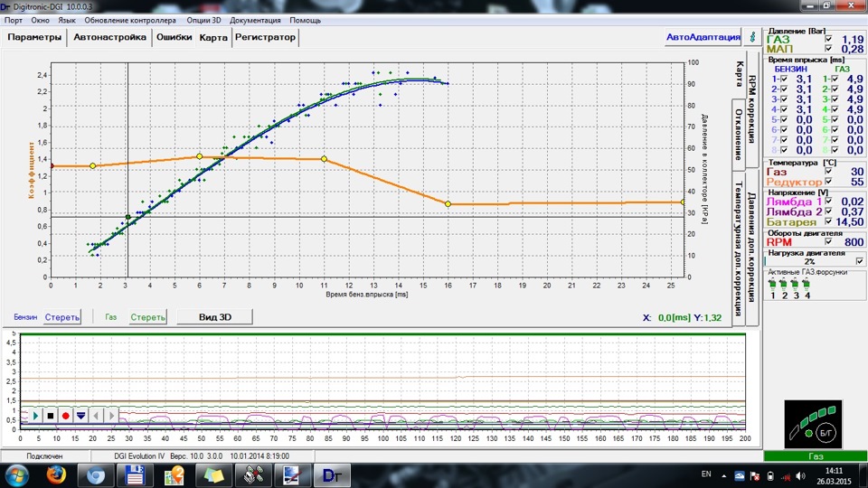Open the Документация menu
The height and width of the screenshot is (488, 868).
click(x=255, y=21)
